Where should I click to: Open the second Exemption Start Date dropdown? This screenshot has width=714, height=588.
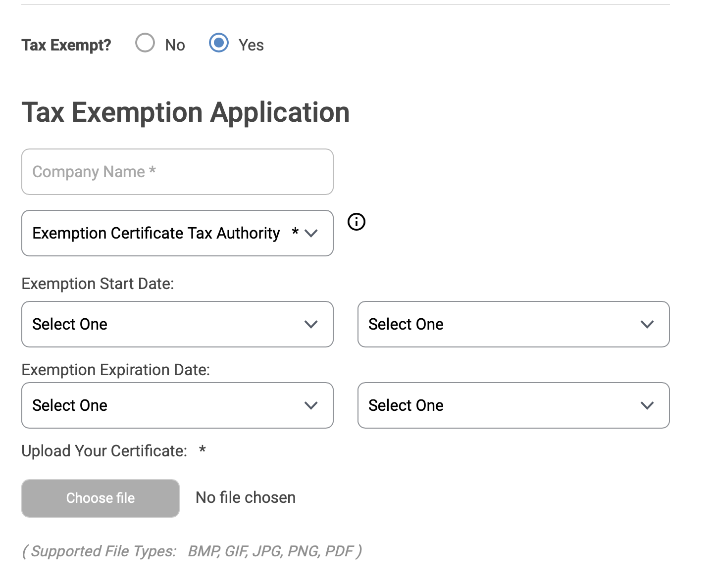(513, 324)
